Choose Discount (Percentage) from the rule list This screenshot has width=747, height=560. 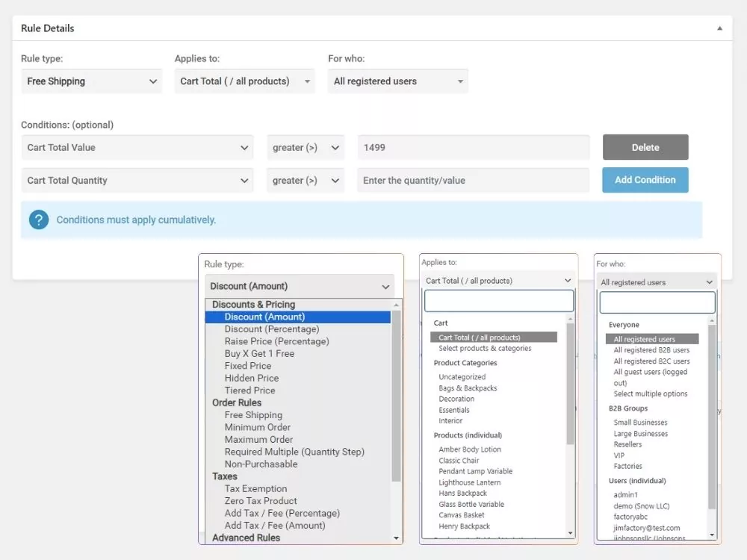[272, 329]
